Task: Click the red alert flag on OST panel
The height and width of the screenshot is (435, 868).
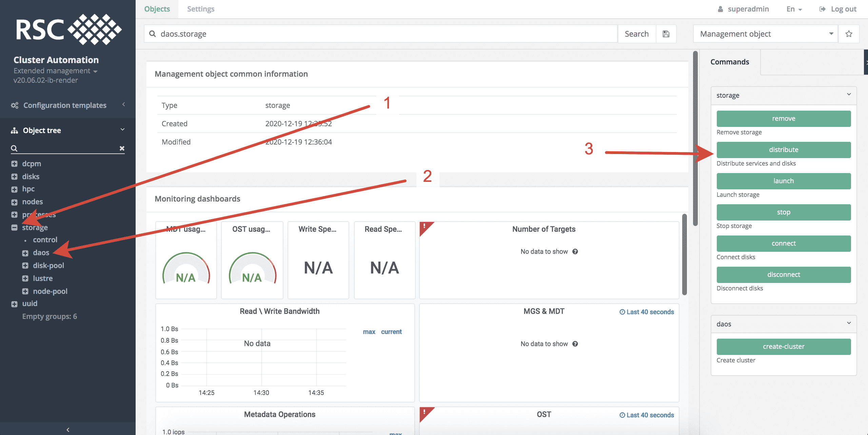Action: click(x=425, y=412)
